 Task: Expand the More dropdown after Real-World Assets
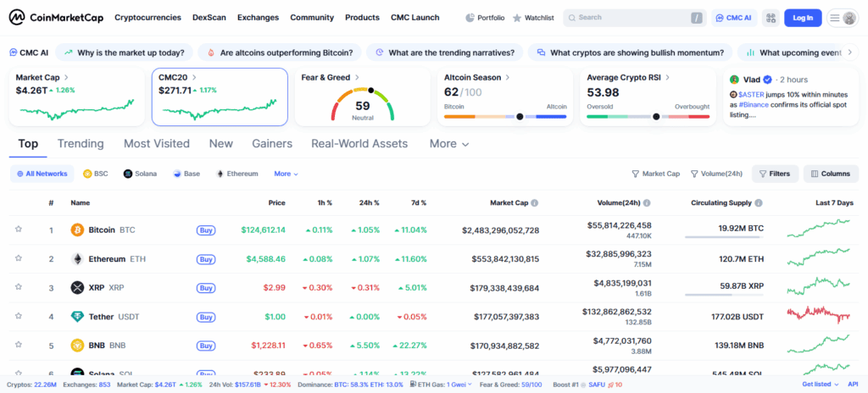[x=448, y=144]
